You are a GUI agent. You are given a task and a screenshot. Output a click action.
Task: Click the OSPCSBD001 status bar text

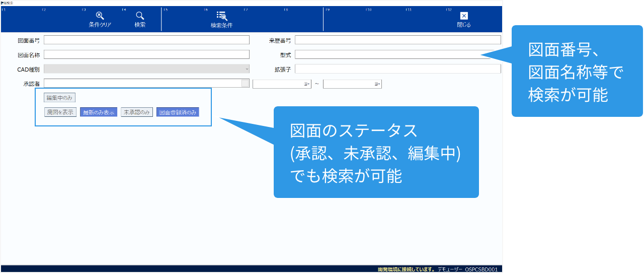[481, 269]
